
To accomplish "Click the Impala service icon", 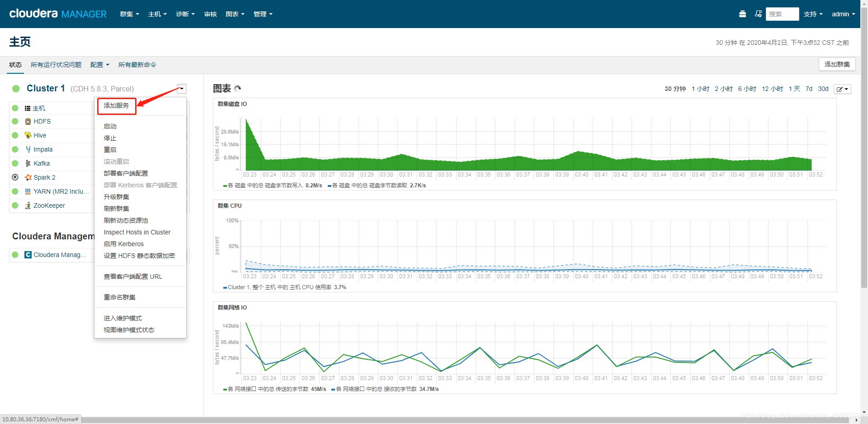I will (x=28, y=149).
